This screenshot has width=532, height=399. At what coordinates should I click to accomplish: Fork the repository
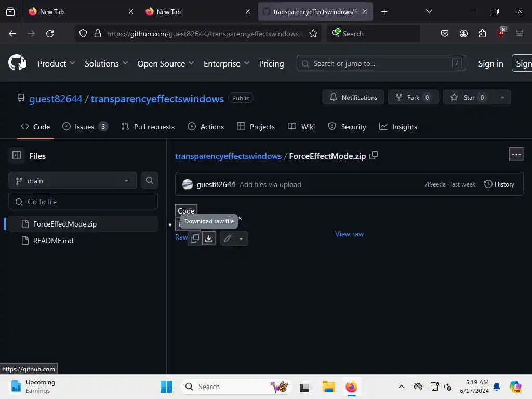413,97
